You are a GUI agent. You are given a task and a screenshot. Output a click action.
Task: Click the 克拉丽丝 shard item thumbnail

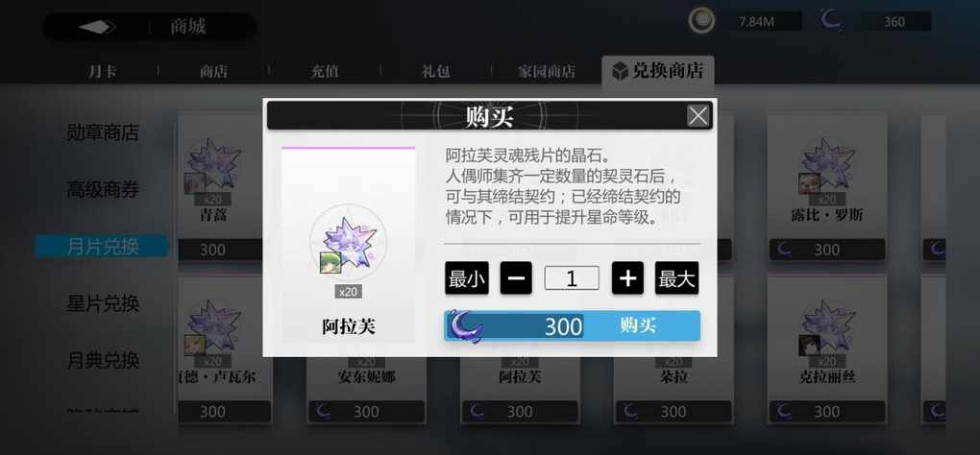827,327
